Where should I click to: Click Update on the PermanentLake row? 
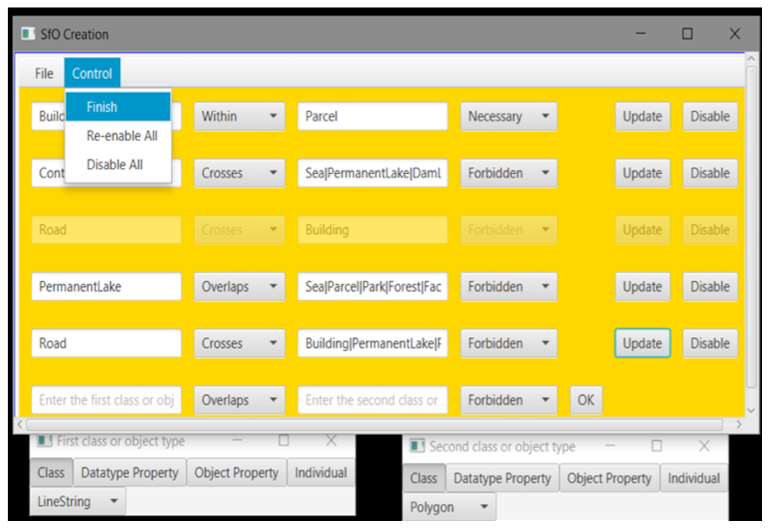coord(642,287)
